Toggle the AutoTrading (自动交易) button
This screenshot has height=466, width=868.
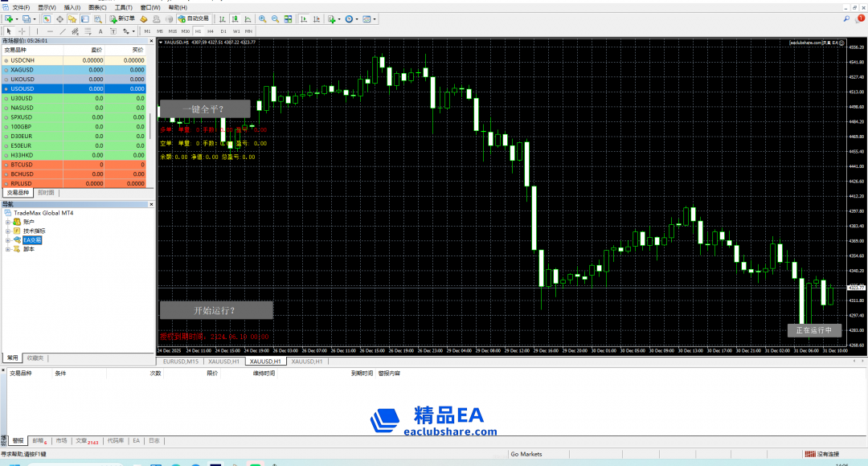click(x=193, y=18)
